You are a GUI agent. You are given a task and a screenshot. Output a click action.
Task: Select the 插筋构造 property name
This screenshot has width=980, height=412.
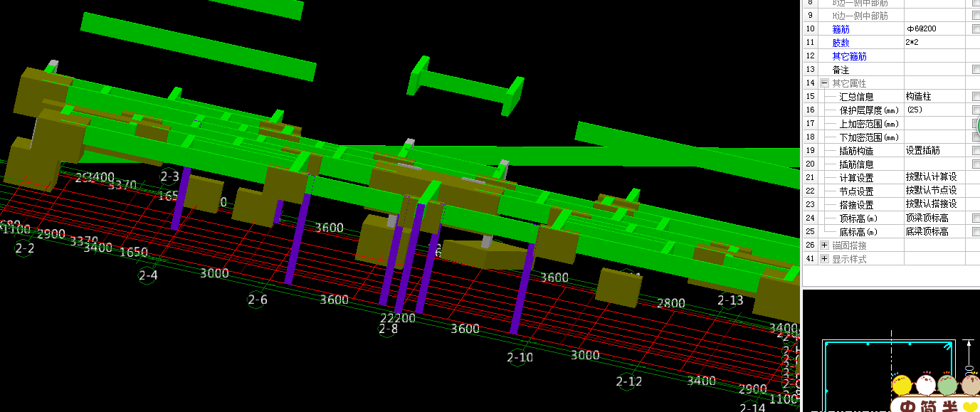coord(856,150)
